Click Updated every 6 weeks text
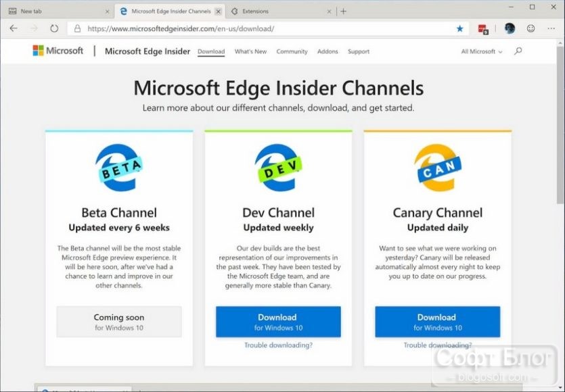The image size is (565, 392). click(x=119, y=228)
